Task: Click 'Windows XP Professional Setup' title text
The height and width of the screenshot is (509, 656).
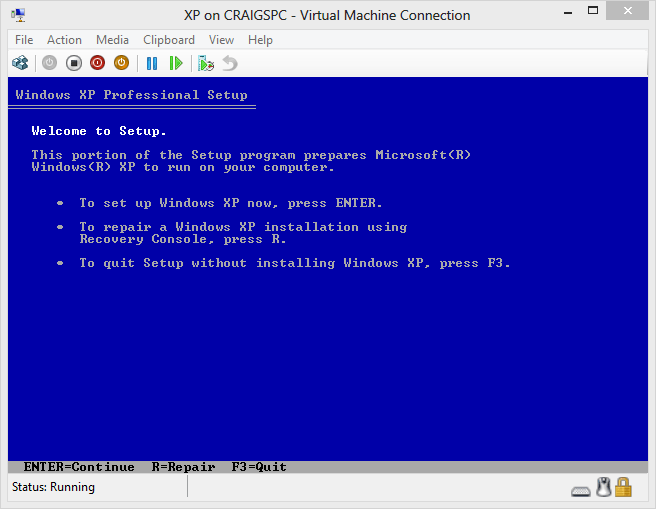Action: 131,95
